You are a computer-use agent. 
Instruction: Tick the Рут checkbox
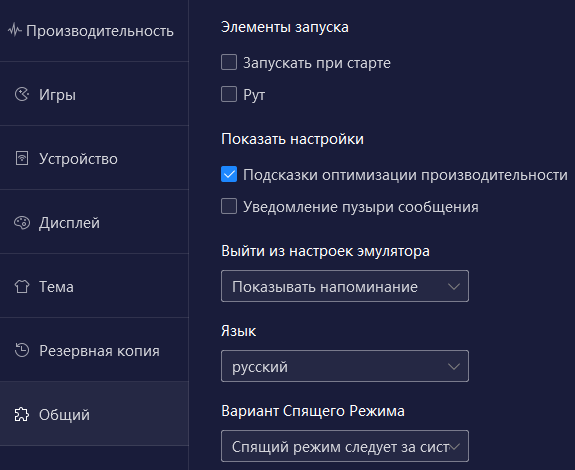(229, 94)
